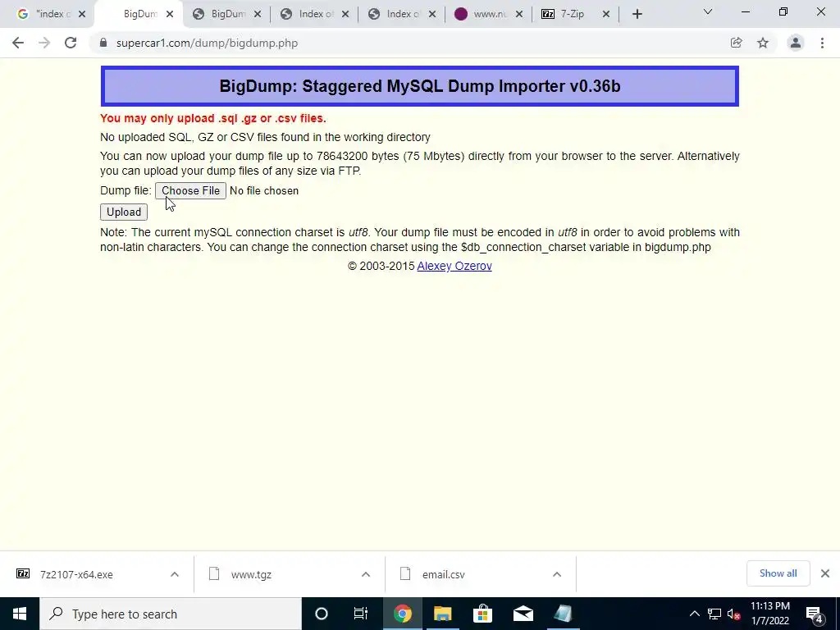This screenshot has height=630, width=840.
Task: Close the www.nu tab
Action: pyautogui.click(x=518, y=15)
